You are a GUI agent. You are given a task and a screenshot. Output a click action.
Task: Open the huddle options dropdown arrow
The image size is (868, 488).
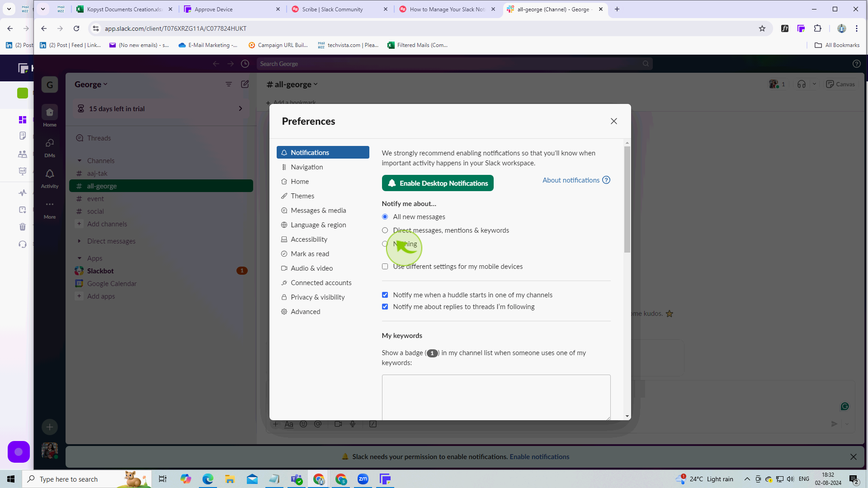[x=814, y=84]
